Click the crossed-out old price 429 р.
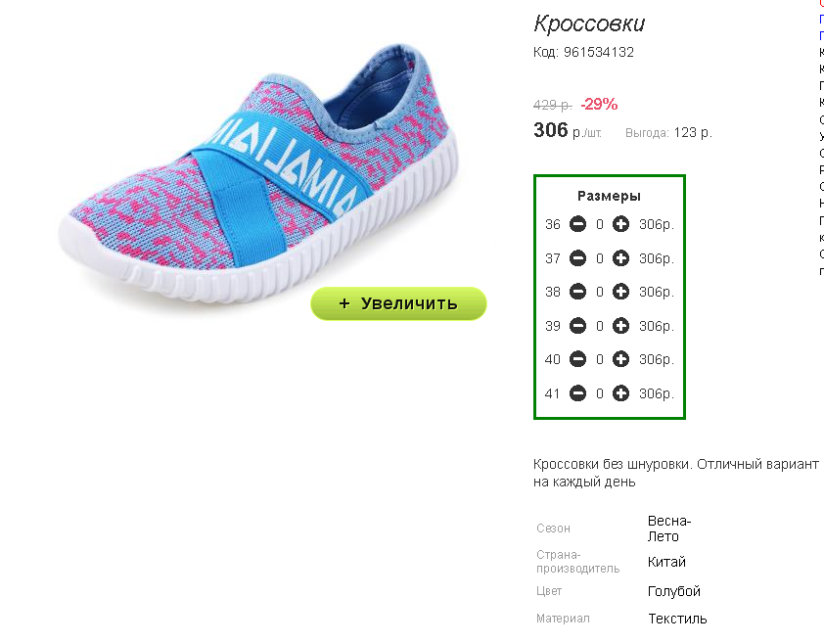The width and height of the screenshot is (824, 644). click(552, 105)
